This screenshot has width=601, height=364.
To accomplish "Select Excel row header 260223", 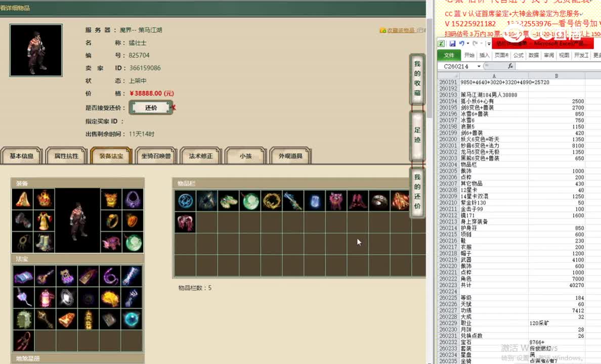I will (448, 285).
